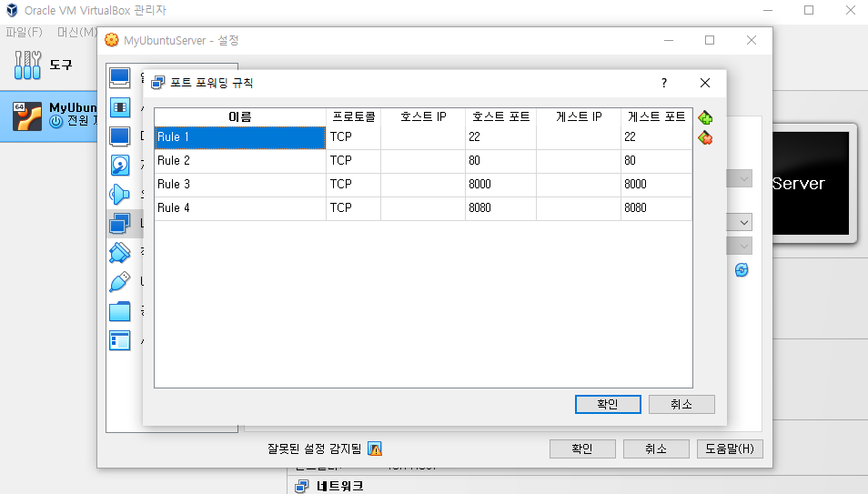Open the 파일(F) menu
This screenshot has width=868, height=494.
[24, 32]
